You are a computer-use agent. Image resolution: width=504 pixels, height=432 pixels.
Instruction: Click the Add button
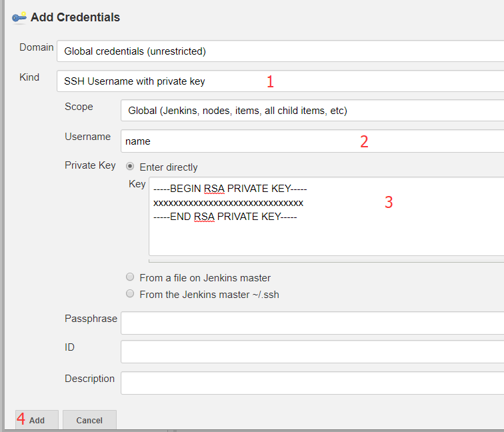click(37, 420)
